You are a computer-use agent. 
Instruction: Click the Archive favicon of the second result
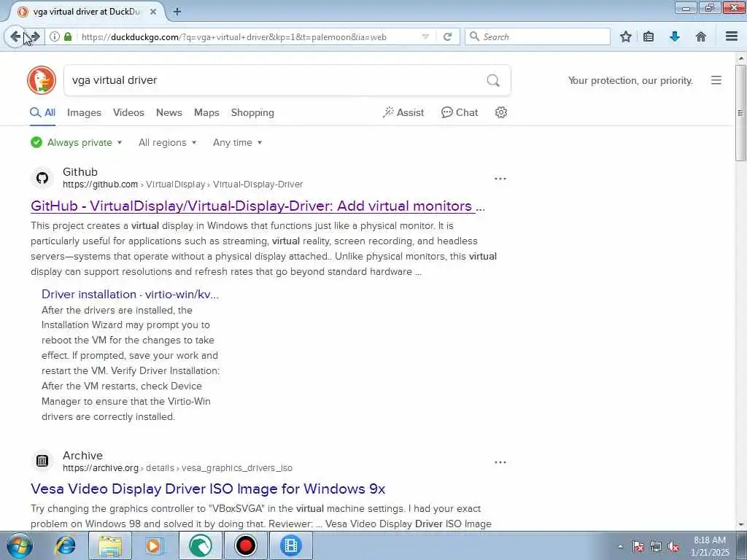[42, 461]
